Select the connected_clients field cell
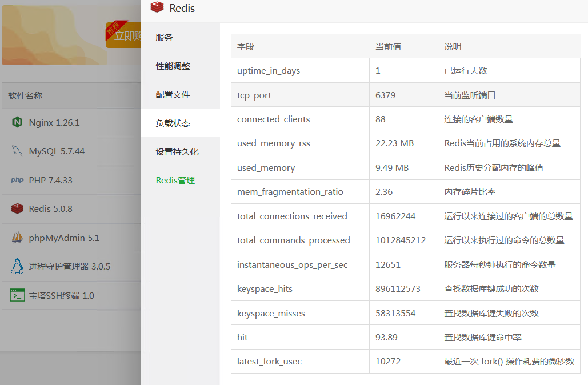This screenshot has height=385, width=588. pyautogui.click(x=301, y=119)
